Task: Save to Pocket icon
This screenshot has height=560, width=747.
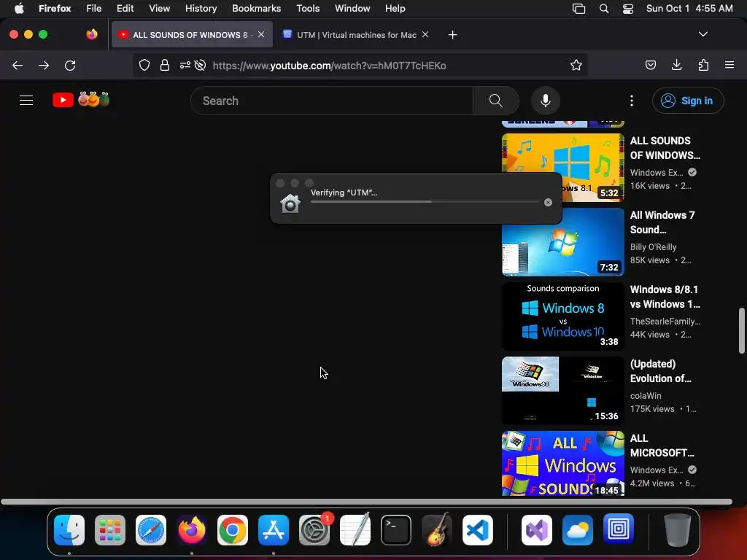Action: point(650,65)
